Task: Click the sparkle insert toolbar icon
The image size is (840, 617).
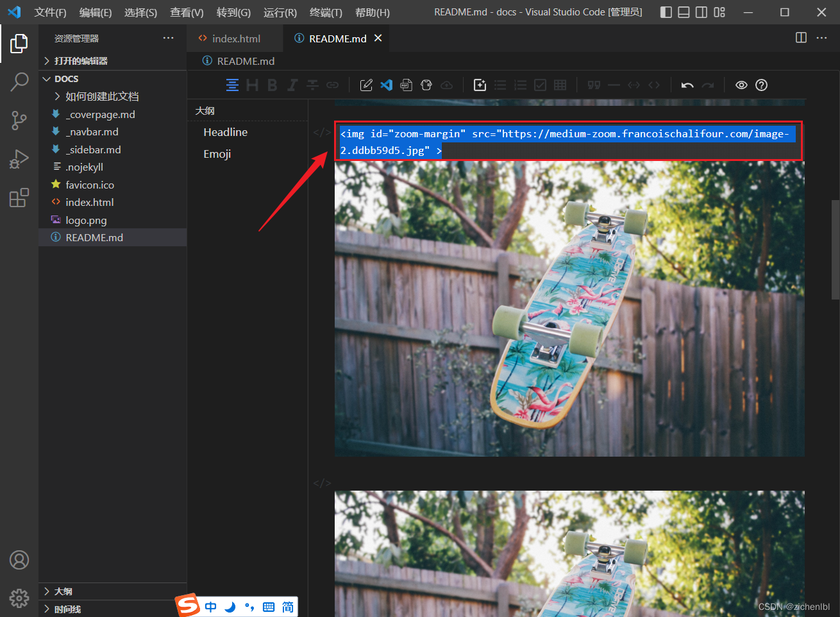Action: pyautogui.click(x=480, y=85)
